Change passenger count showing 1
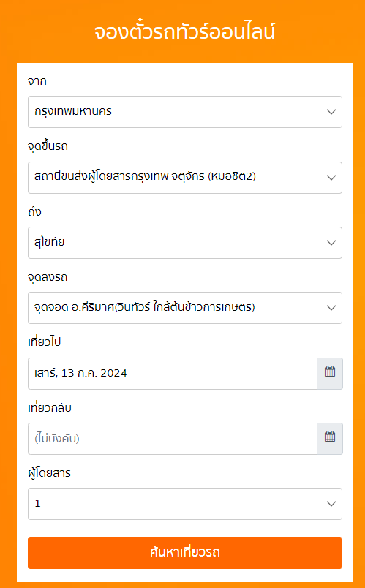This screenshot has height=588, width=365. pyautogui.click(x=185, y=504)
